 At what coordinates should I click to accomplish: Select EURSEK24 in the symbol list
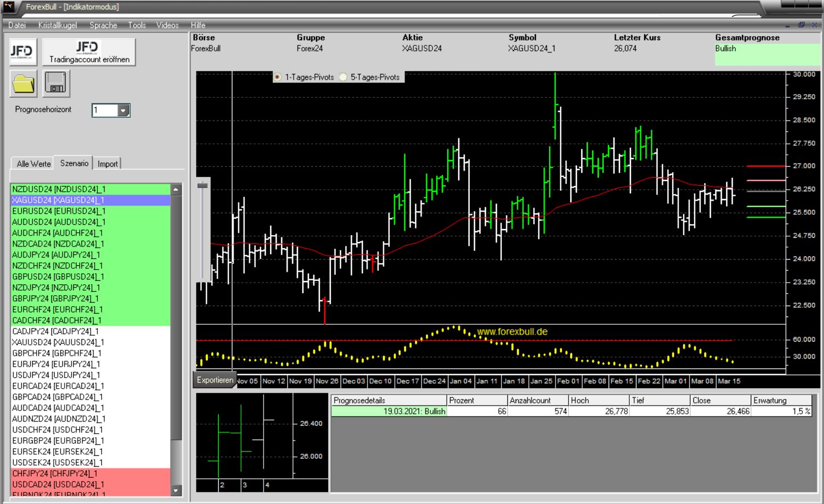[91, 452]
